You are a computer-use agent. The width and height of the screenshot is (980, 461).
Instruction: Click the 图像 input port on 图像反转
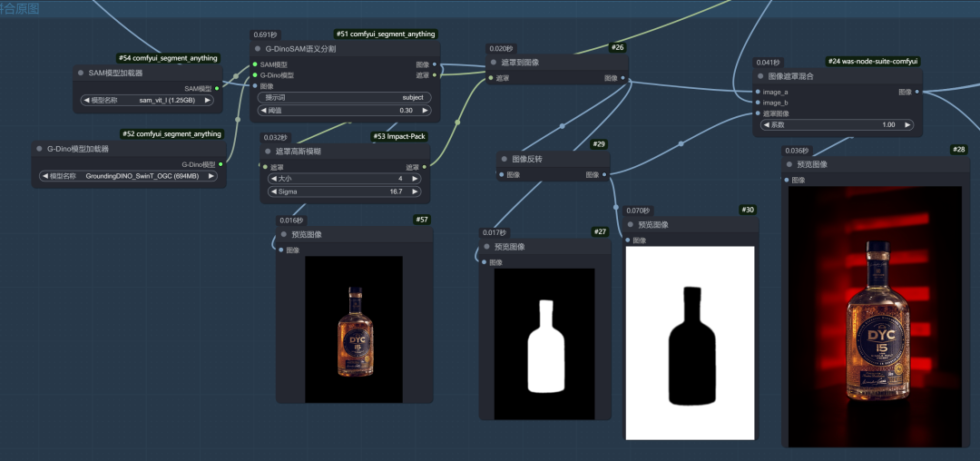[x=501, y=175]
